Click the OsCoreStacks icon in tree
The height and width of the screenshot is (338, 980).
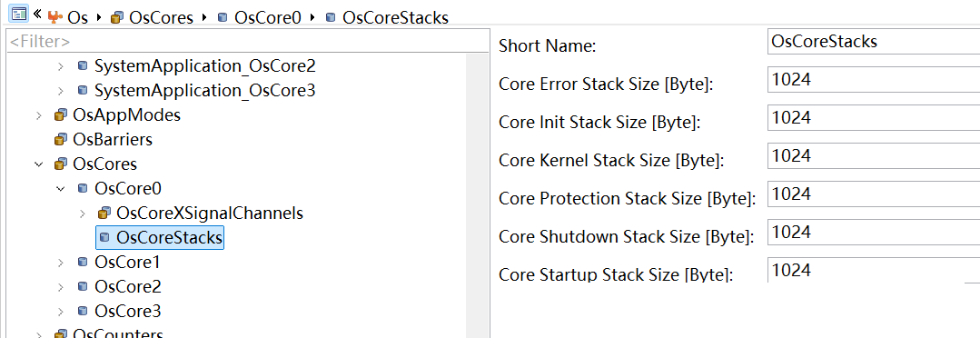[x=104, y=237]
